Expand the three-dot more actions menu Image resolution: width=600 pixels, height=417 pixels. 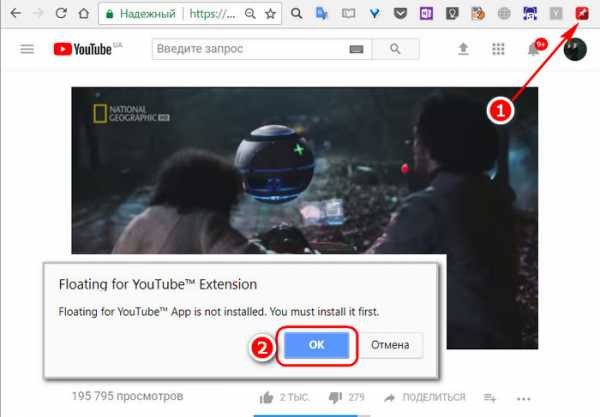point(525,397)
